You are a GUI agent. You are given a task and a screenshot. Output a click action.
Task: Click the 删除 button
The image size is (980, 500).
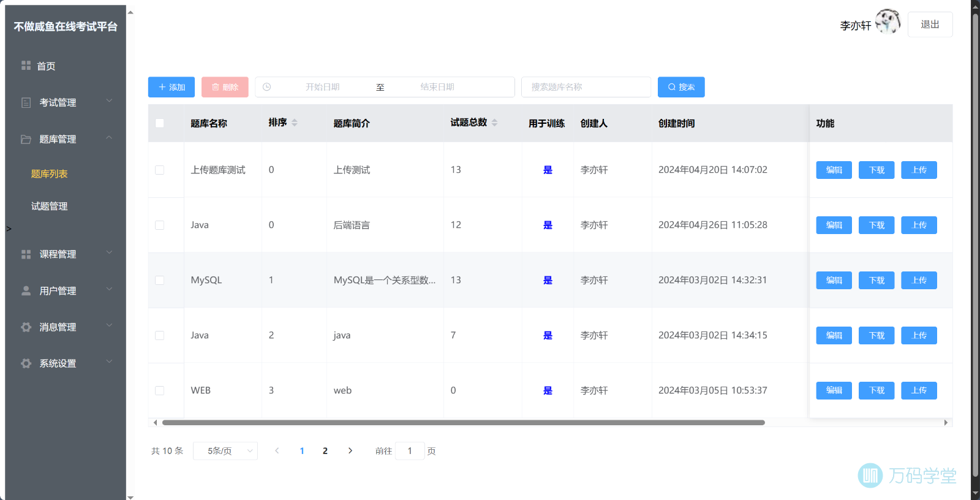(225, 87)
